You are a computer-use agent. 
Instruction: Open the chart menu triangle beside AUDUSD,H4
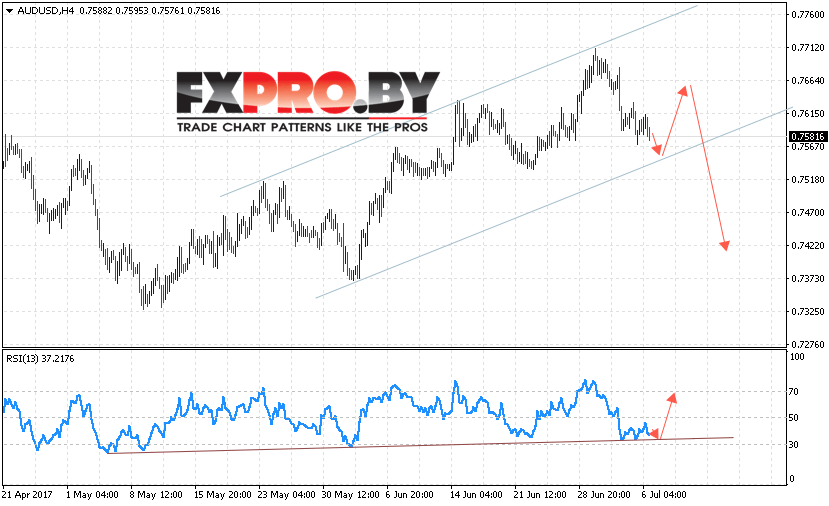point(9,11)
